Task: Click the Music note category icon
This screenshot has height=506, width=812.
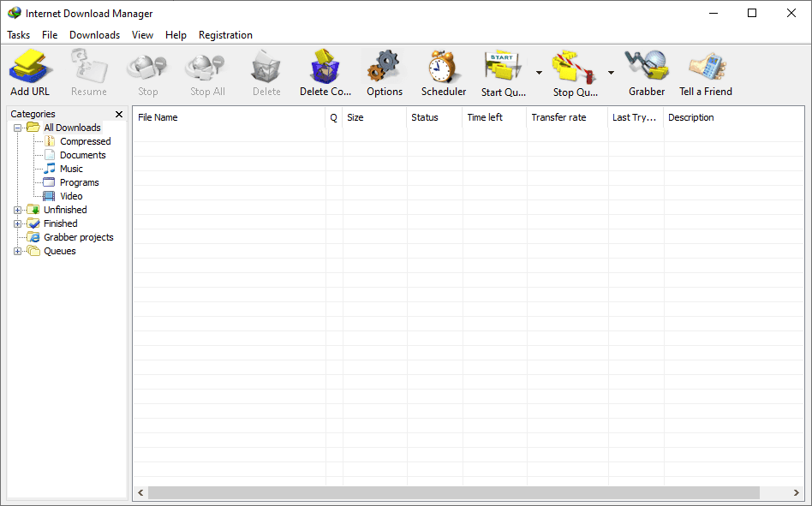Action: 50,168
